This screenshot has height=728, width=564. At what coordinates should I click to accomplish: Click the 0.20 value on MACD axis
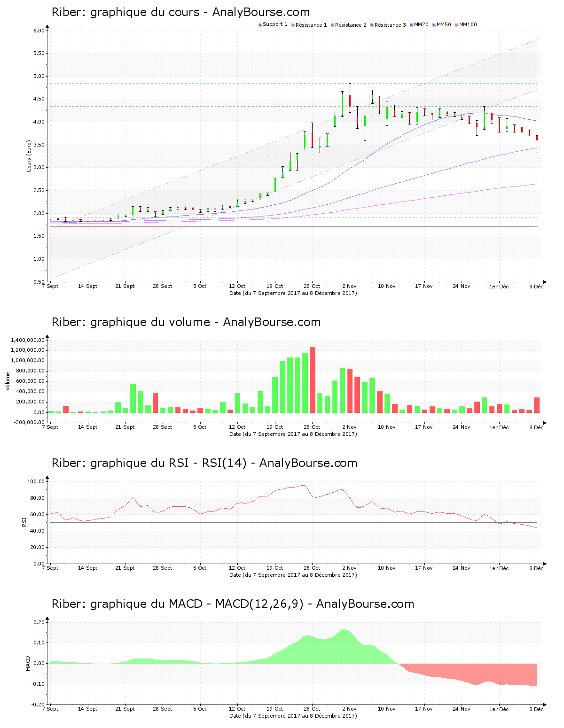pyautogui.click(x=39, y=622)
